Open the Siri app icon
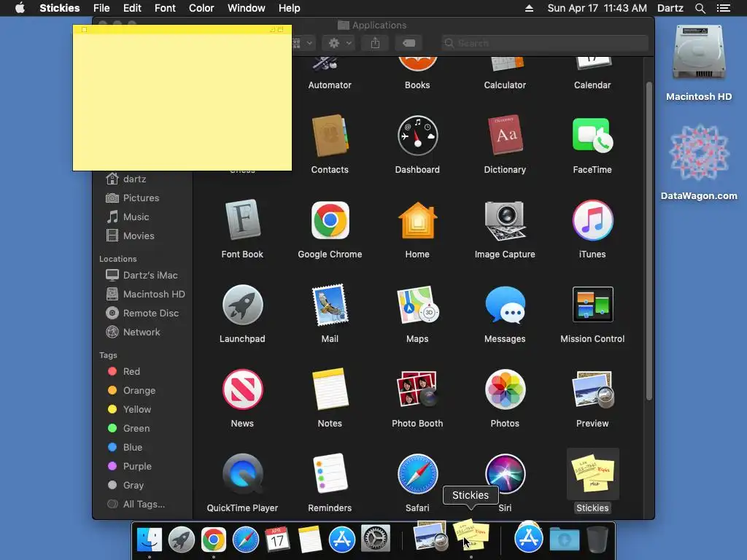Viewport: 747px width, 560px height. (x=505, y=474)
